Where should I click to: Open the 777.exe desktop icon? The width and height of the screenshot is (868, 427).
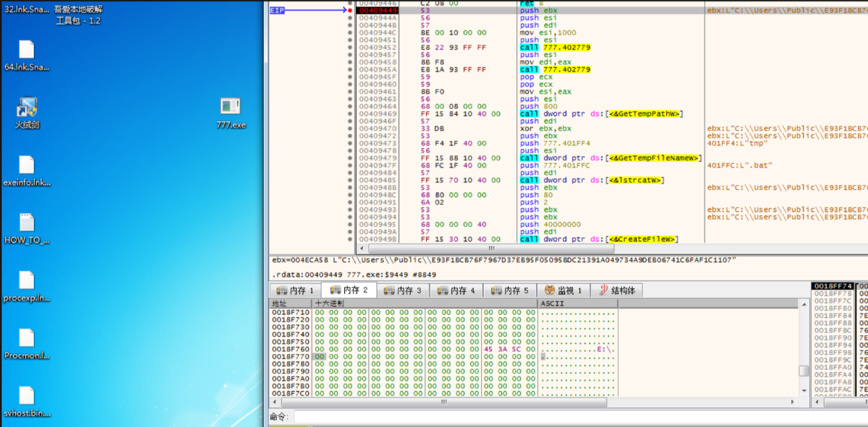(231, 107)
